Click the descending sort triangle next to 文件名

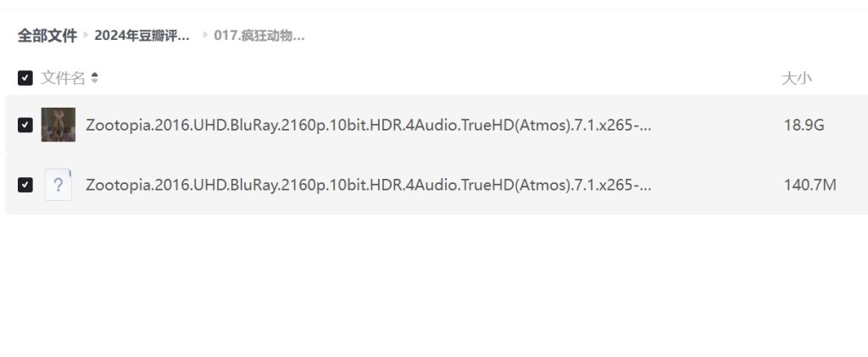[95, 81]
